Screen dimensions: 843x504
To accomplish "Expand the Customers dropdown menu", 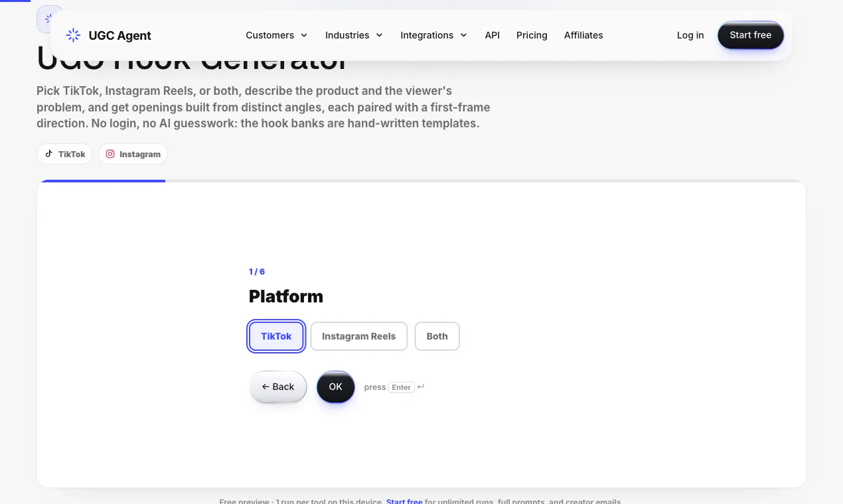I will pyautogui.click(x=276, y=35).
